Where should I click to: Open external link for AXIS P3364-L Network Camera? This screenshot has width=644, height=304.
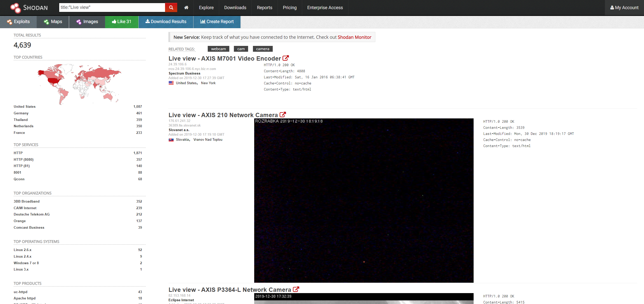(296, 290)
